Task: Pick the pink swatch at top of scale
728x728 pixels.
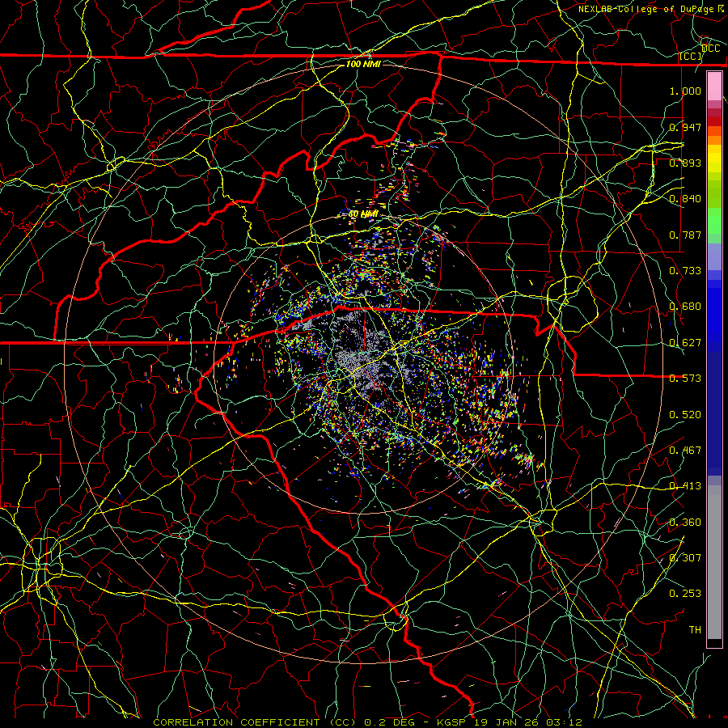Action: (x=714, y=86)
